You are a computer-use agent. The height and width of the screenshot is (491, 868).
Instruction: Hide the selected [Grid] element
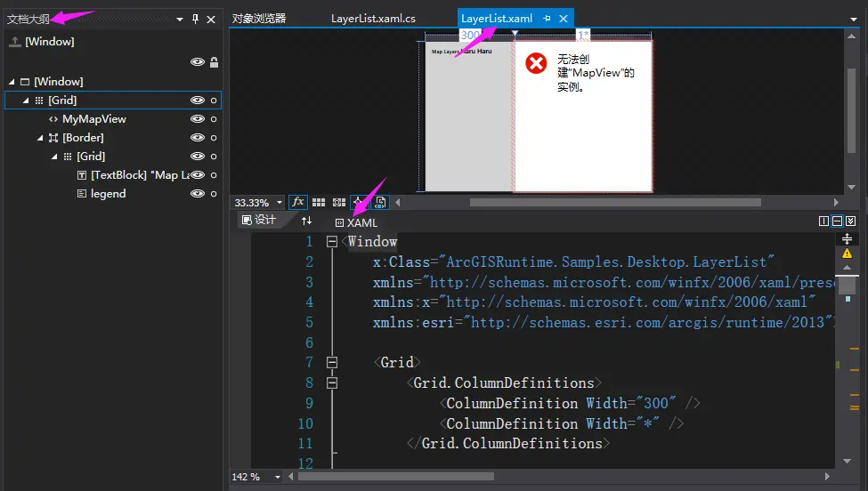point(198,101)
